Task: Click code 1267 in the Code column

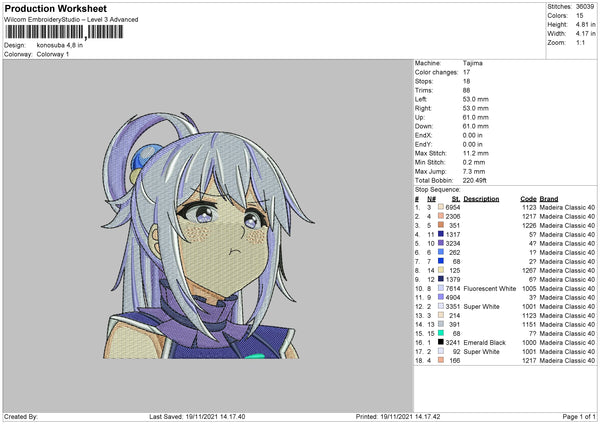Action: 529,270
